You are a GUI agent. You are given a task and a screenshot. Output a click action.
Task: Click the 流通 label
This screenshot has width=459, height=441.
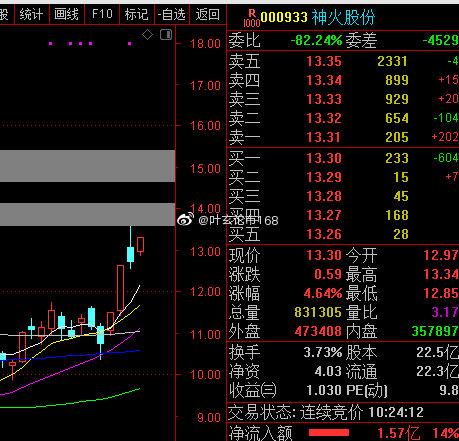coord(361,371)
